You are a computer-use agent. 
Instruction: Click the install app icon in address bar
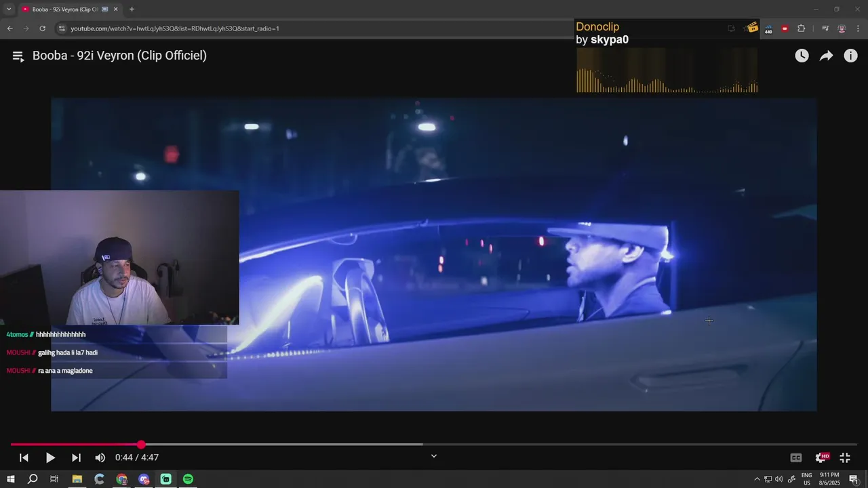pyautogui.click(x=731, y=28)
